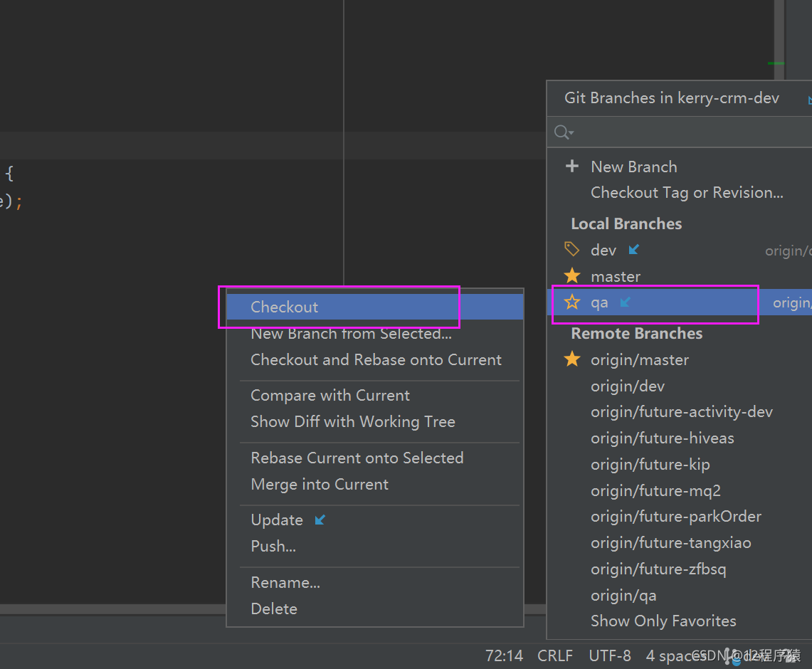Click the search magnifier dropdown icon
Screen dimensions: 812x669
[x=564, y=132]
